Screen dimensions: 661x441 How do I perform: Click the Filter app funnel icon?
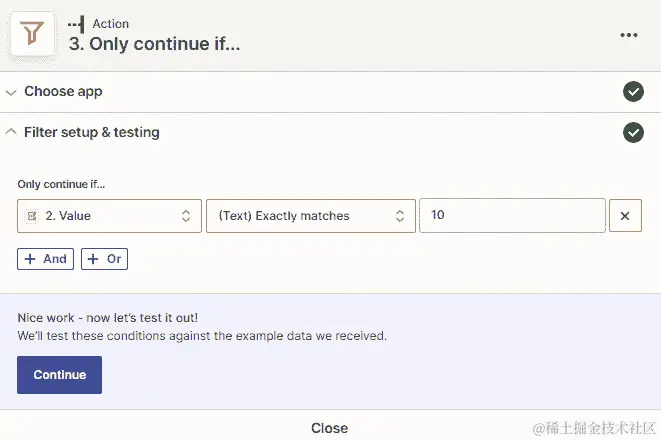[34, 35]
